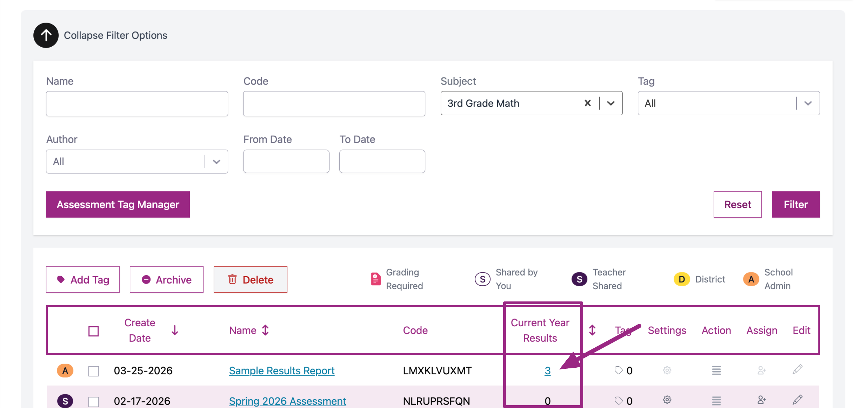Open action menu for Sample Results Report
Image resolution: width=868 pixels, height=408 pixels.
point(716,370)
